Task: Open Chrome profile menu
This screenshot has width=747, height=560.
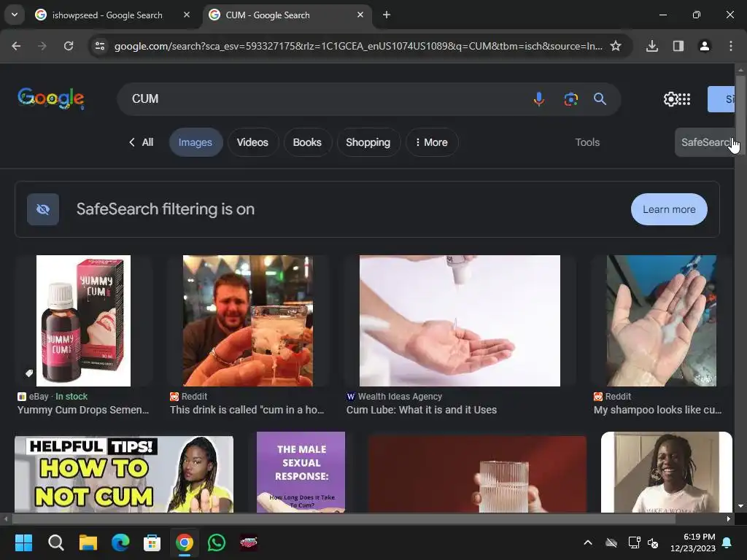Action: click(x=705, y=46)
